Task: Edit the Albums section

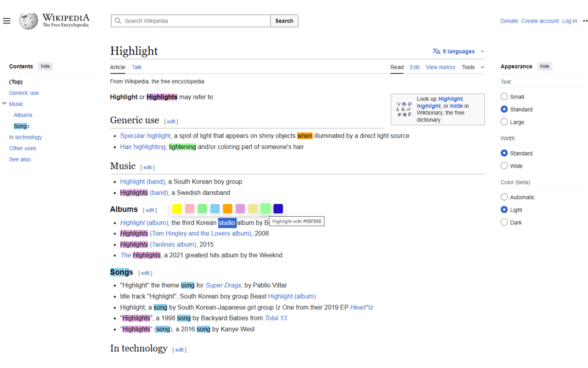Action: point(150,210)
